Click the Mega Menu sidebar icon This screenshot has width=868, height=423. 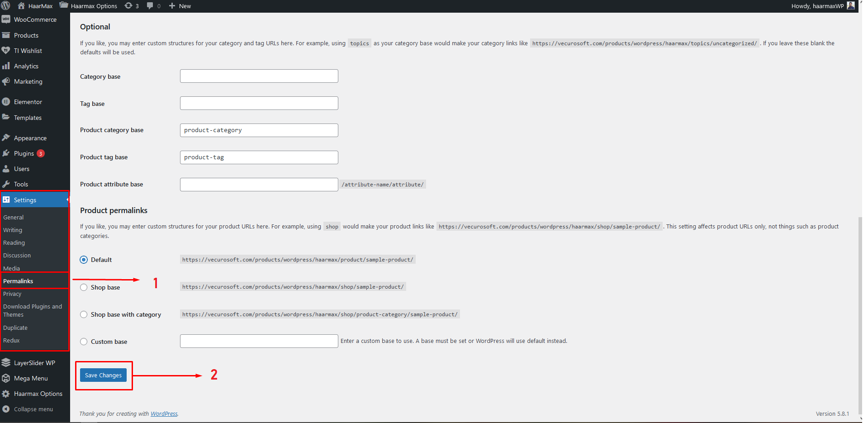[6, 378]
